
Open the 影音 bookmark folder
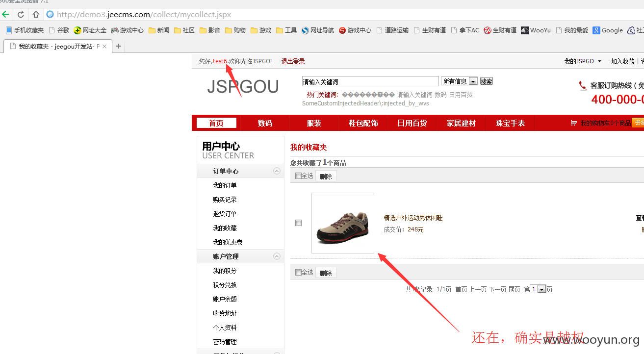point(209,30)
